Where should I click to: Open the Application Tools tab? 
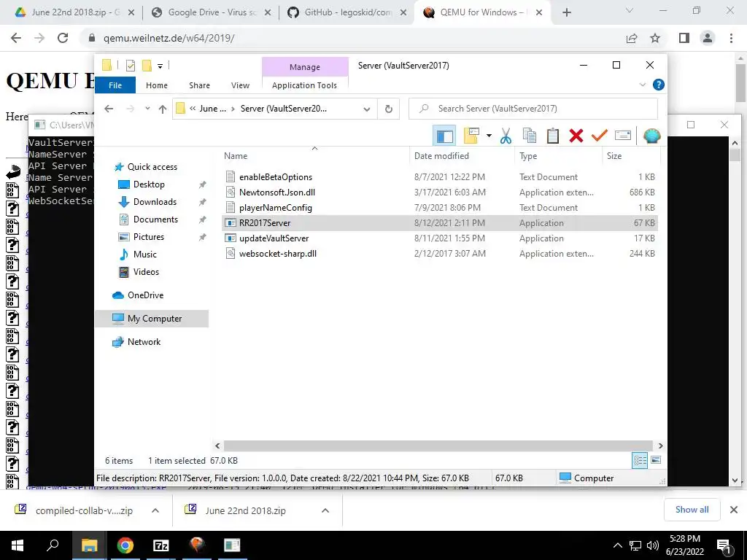304,85
